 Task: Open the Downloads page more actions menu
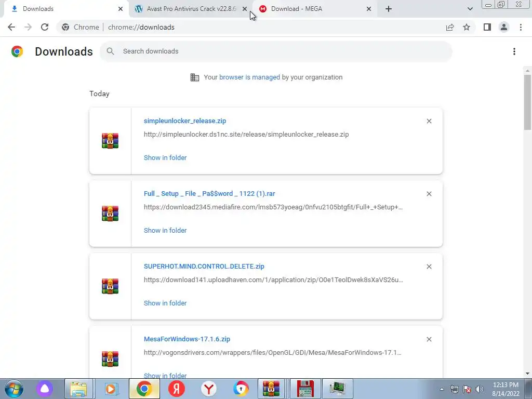[514, 51]
